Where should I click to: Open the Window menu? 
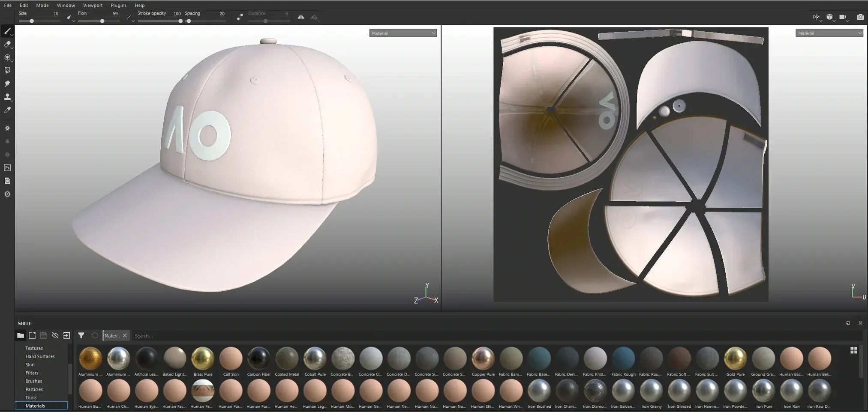(x=66, y=5)
